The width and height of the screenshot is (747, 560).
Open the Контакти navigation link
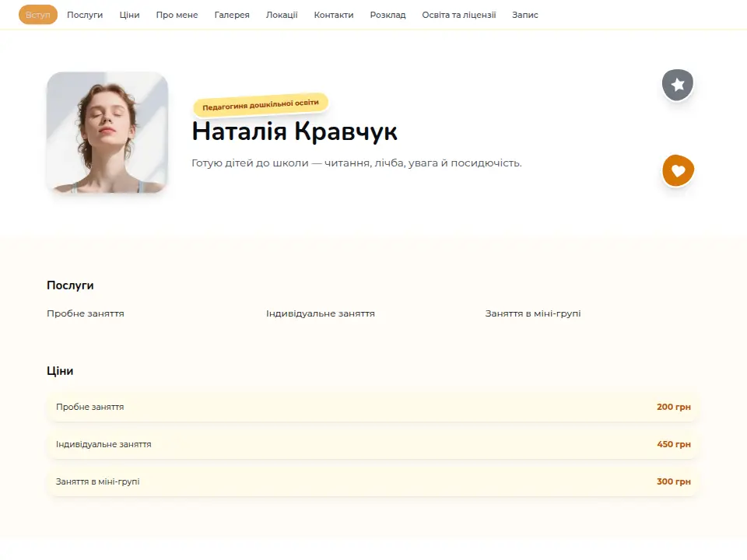[x=334, y=15]
